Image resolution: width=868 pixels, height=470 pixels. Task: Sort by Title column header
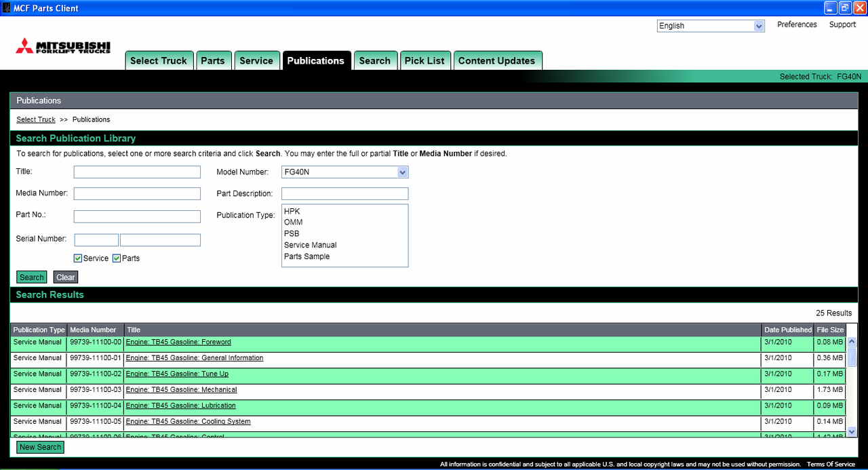442,330
